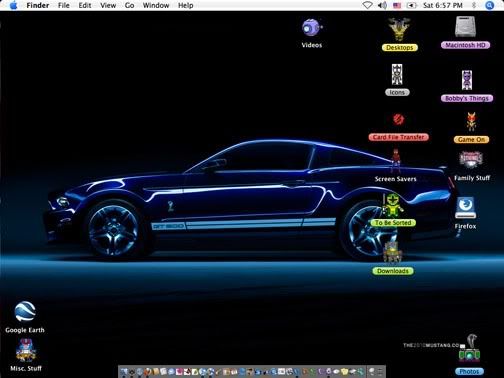
Task: Open the Help menu
Action: tap(186, 5)
